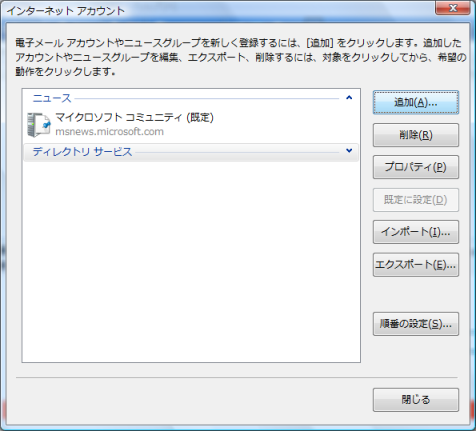Image resolution: width=476 pixels, height=431 pixels.
Task: Expand the ディレクトリ サービス group chevron
Action: point(349,151)
